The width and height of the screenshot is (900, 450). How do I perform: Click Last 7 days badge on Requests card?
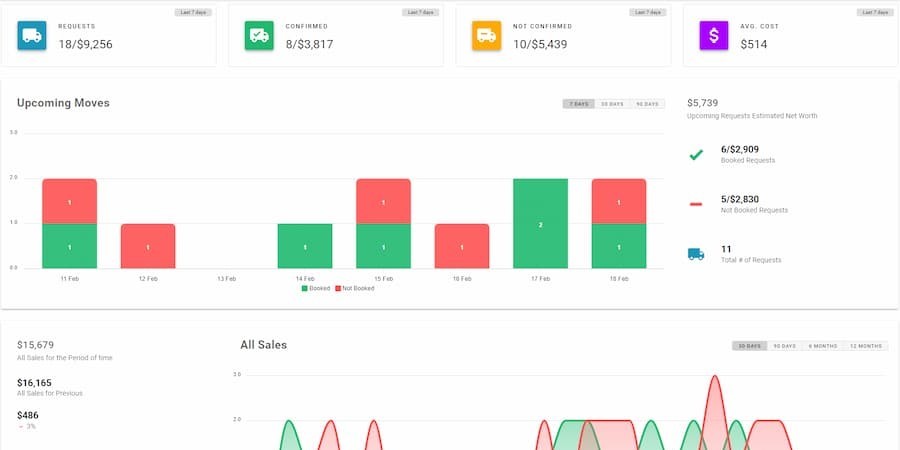[193, 12]
